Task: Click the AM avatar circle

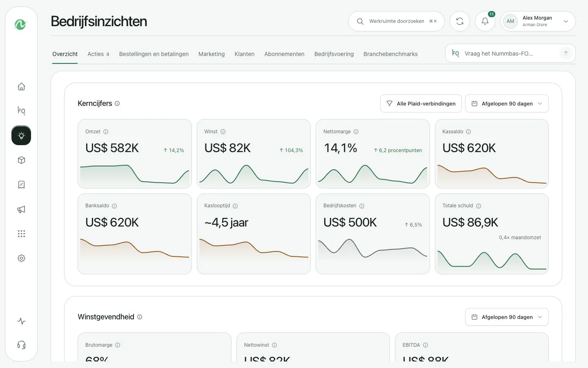Action: pyautogui.click(x=510, y=21)
